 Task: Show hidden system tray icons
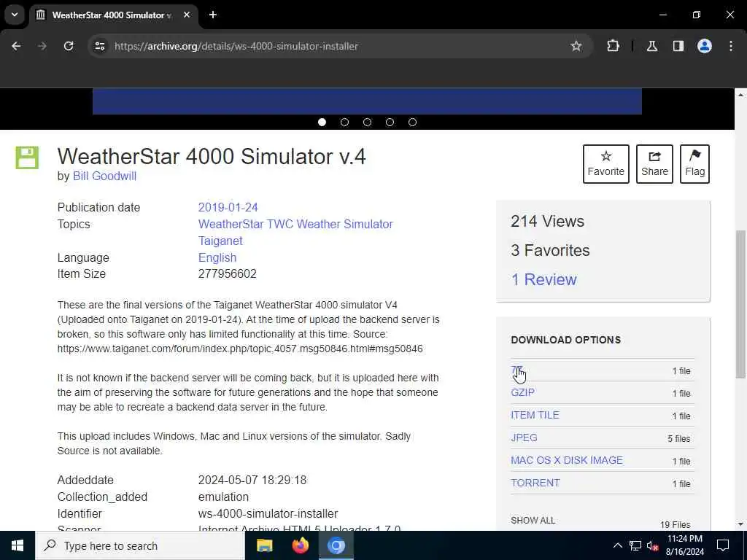coord(617,545)
